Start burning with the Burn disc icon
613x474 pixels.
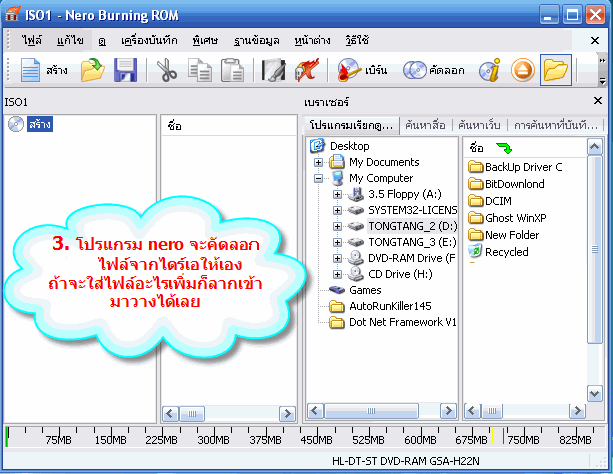(348, 70)
